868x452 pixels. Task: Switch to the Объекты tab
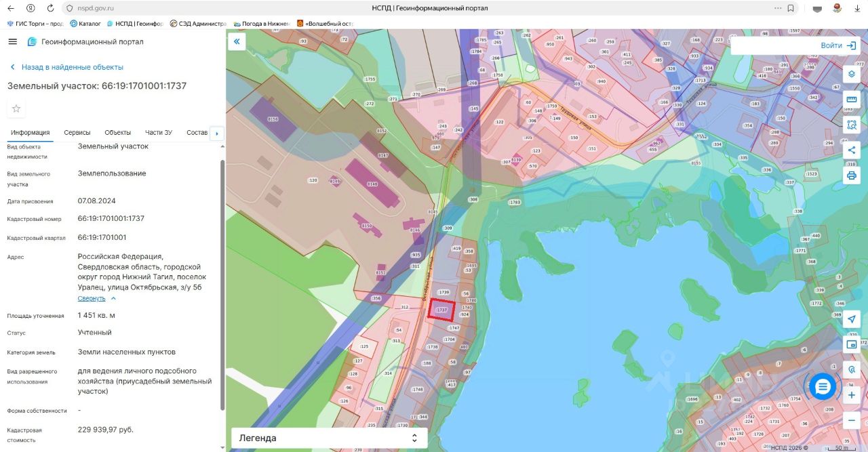[118, 132]
